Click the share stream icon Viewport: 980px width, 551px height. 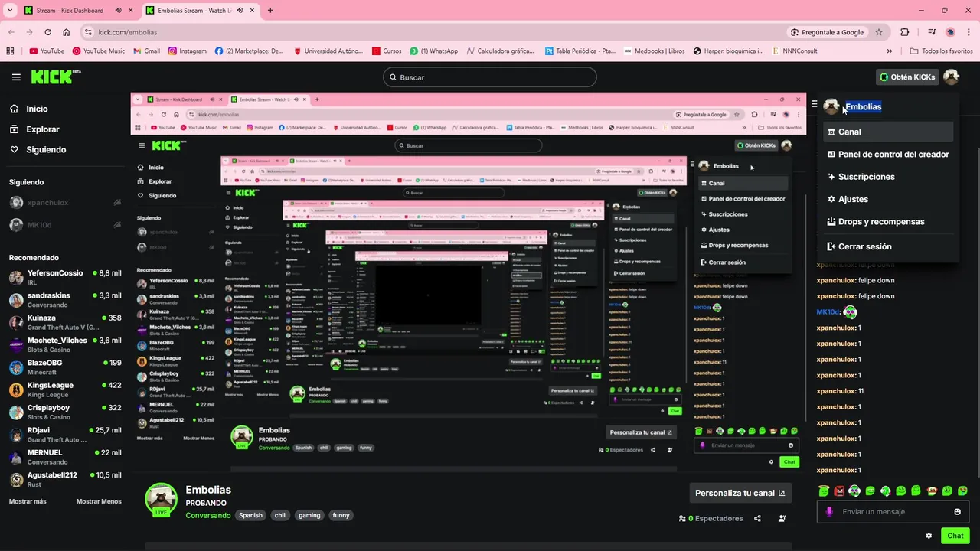click(757, 518)
